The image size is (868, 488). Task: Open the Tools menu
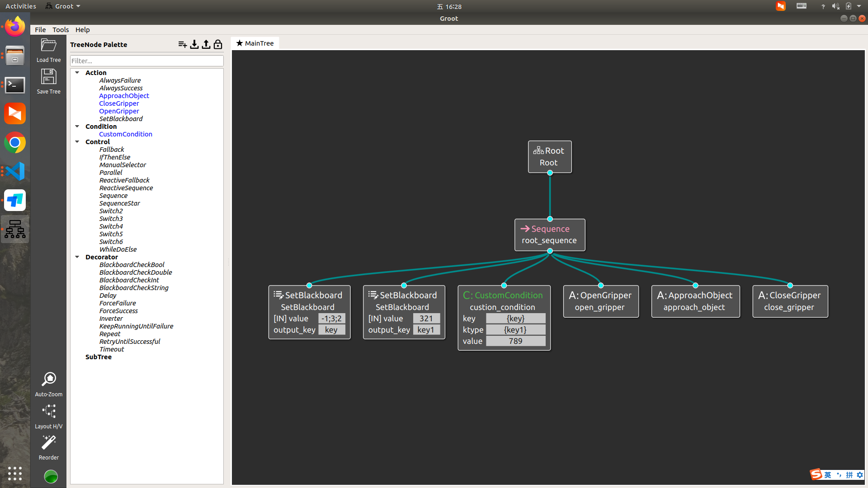tap(61, 30)
